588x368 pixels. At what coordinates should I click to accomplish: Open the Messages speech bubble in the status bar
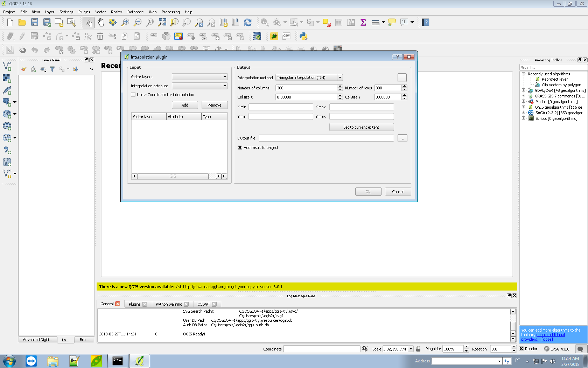(x=580, y=349)
